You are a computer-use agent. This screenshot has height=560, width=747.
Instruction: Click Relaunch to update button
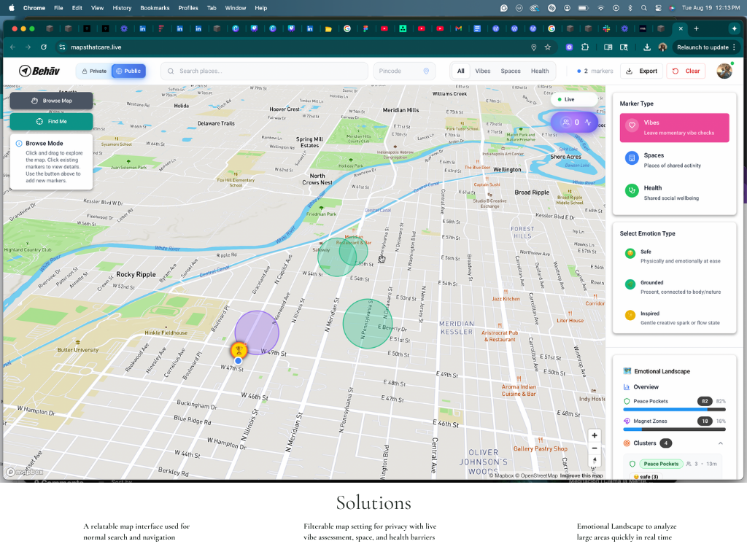[706, 47]
